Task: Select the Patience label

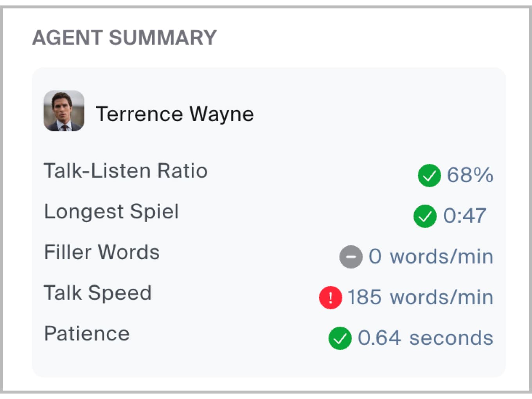Action: tap(87, 334)
